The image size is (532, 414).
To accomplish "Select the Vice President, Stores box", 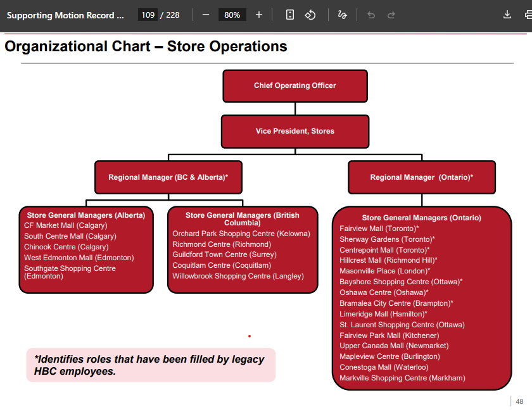I will click(295, 132).
